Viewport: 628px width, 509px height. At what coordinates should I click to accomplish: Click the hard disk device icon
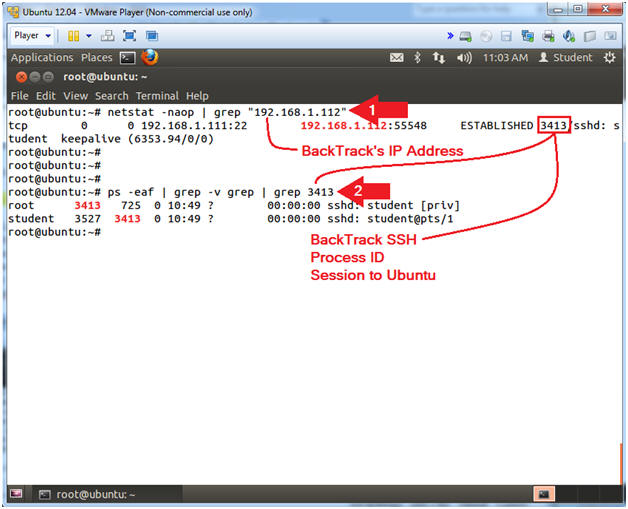pos(465,37)
